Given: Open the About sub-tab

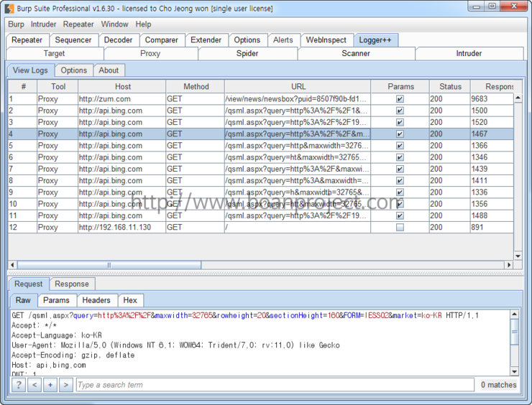Looking at the screenshot, I should click(109, 70).
